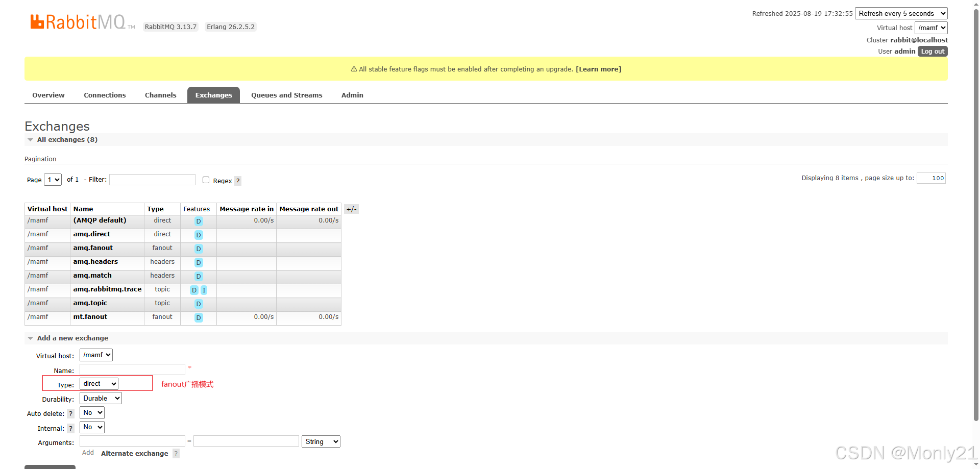Image resolution: width=980 pixels, height=469 pixels.
Task: Click the D feature badge for amq.topic
Action: [199, 304]
